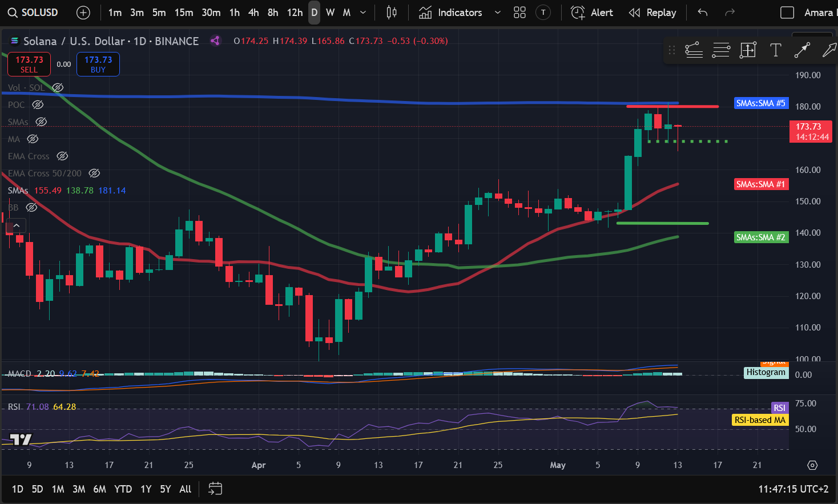Viewport: 838px width, 504px height.
Task: Select the measure box tool with crossed arrows
Action: coord(748,50)
